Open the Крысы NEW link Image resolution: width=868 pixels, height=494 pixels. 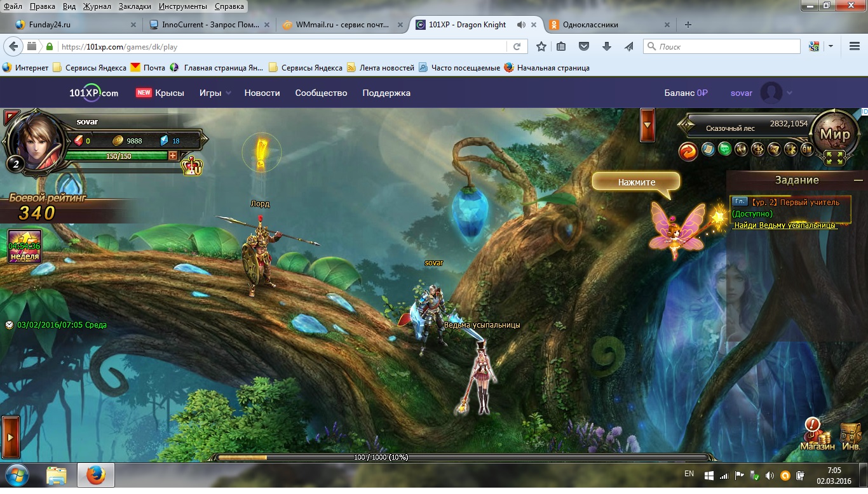pos(160,93)
